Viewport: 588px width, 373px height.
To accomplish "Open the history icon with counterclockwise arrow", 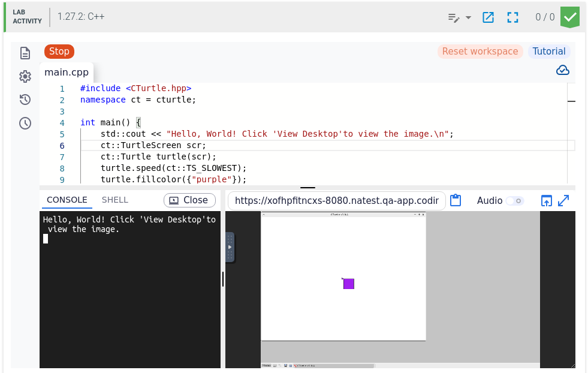I will pos(25,100).
